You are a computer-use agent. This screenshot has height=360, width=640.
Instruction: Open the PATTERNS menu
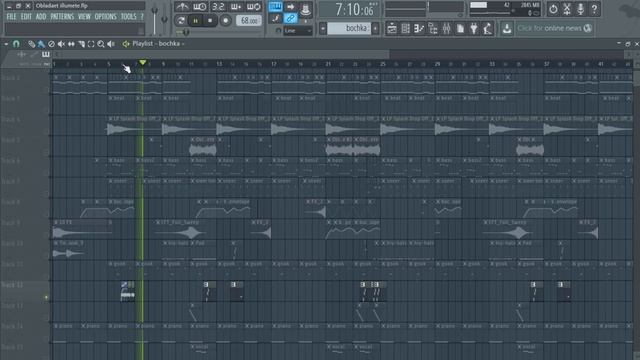tap(62, 17)
